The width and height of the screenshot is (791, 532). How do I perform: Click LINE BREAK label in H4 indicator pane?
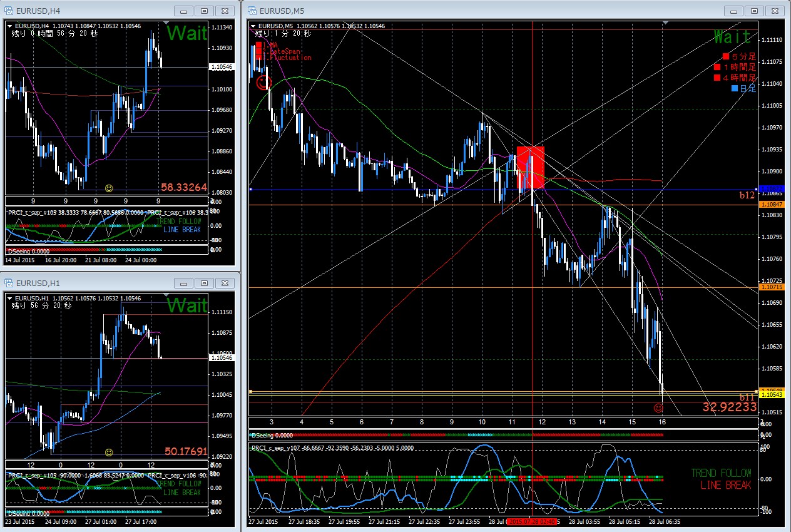point(182,230)
